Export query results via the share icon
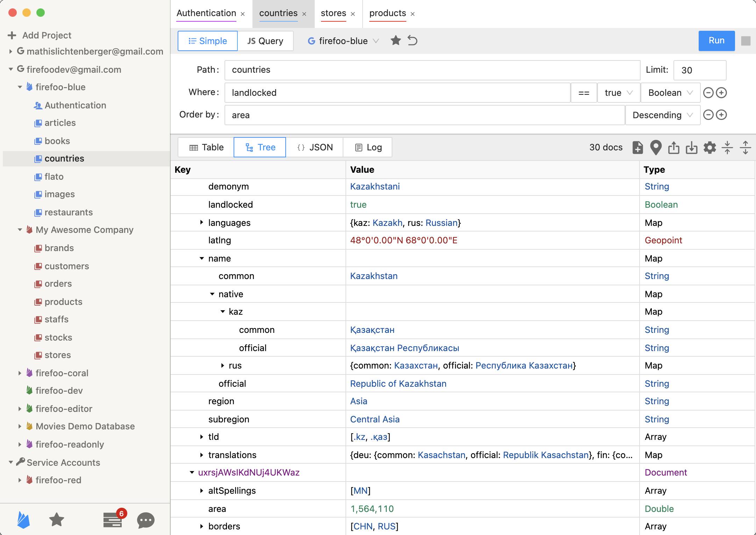Image resolution: width=756 pixels, height=535 pixels. (x=674, y=147)
